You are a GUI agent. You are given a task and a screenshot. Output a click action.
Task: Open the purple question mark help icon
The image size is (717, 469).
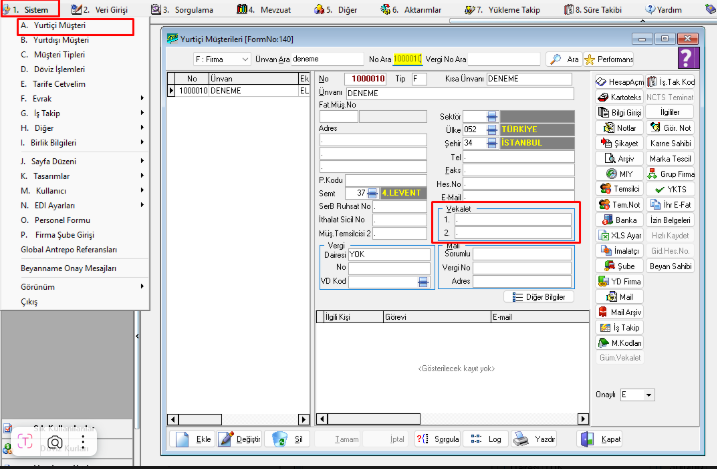[688, 58]
